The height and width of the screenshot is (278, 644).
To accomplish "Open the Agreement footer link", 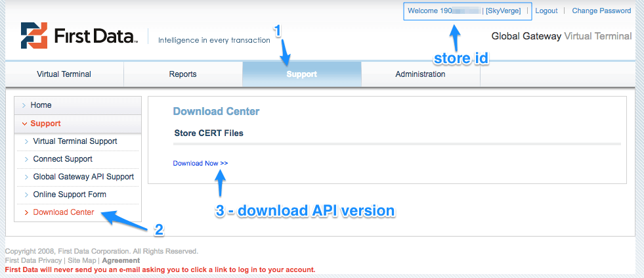I will 121,260.
